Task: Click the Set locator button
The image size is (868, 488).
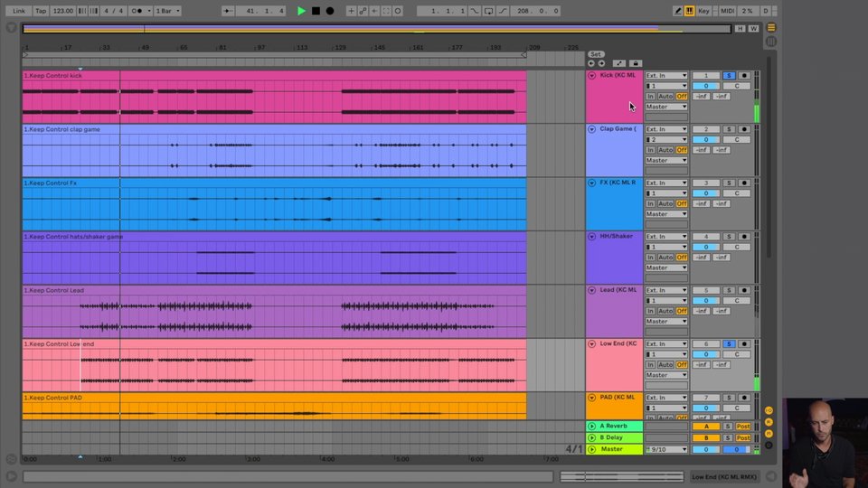Action: click(596, 54)
